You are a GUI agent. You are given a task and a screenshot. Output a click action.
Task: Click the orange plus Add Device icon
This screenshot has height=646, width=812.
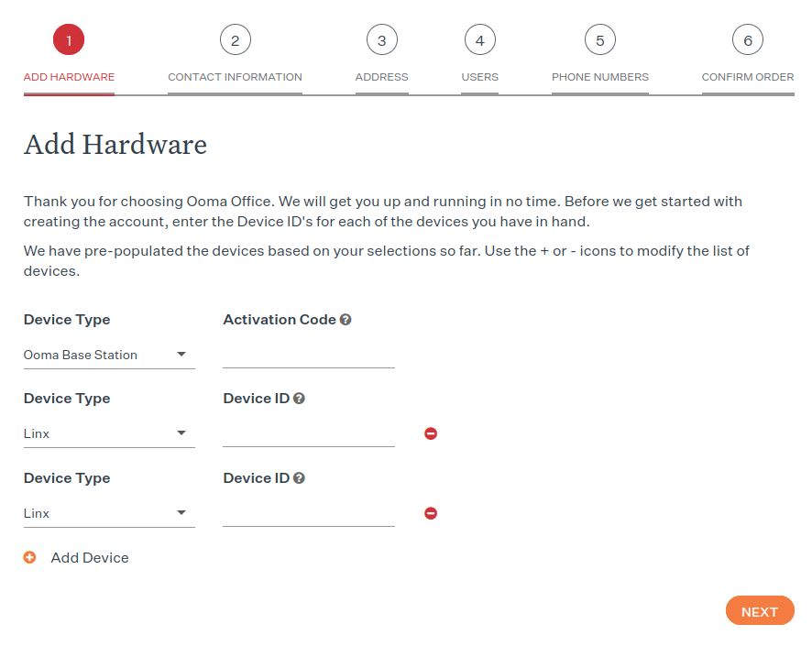(x=29, y=557)
